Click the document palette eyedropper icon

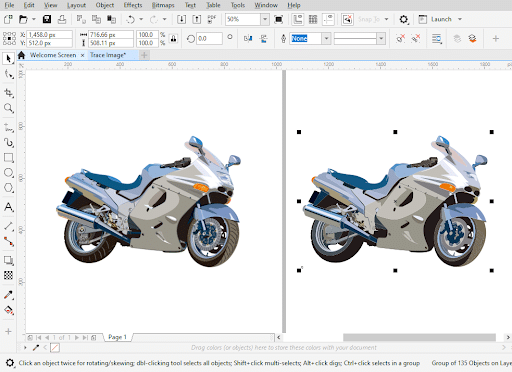[36, 348]
